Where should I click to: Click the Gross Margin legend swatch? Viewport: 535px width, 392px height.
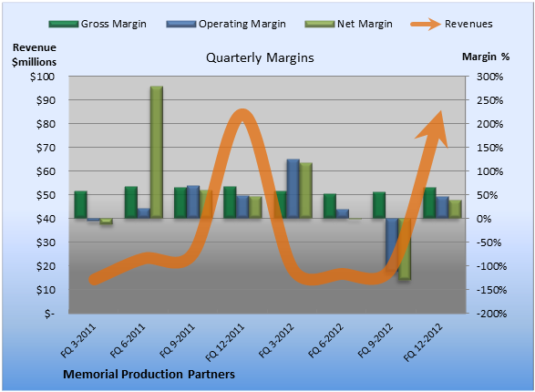tap(64, 24)
